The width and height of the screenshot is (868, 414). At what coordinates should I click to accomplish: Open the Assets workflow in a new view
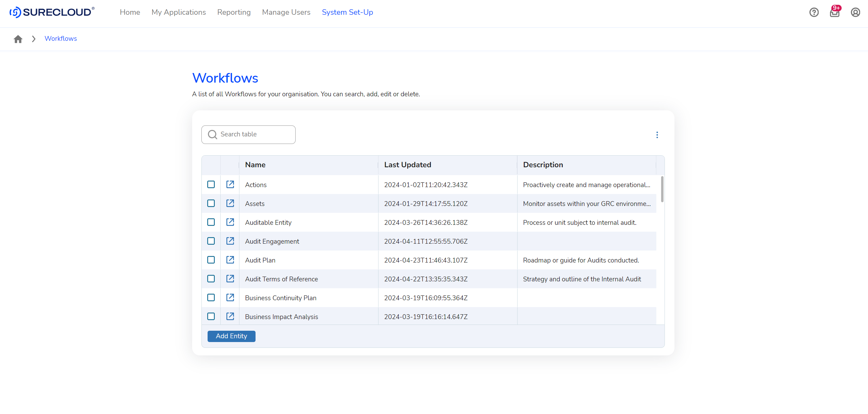230,203
